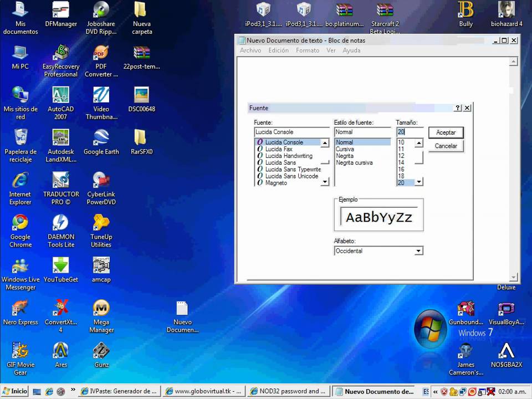532x399 pixels.
Task: Click the Tamaño size input field
Action: pyautogui.click(x=410, y=132)
